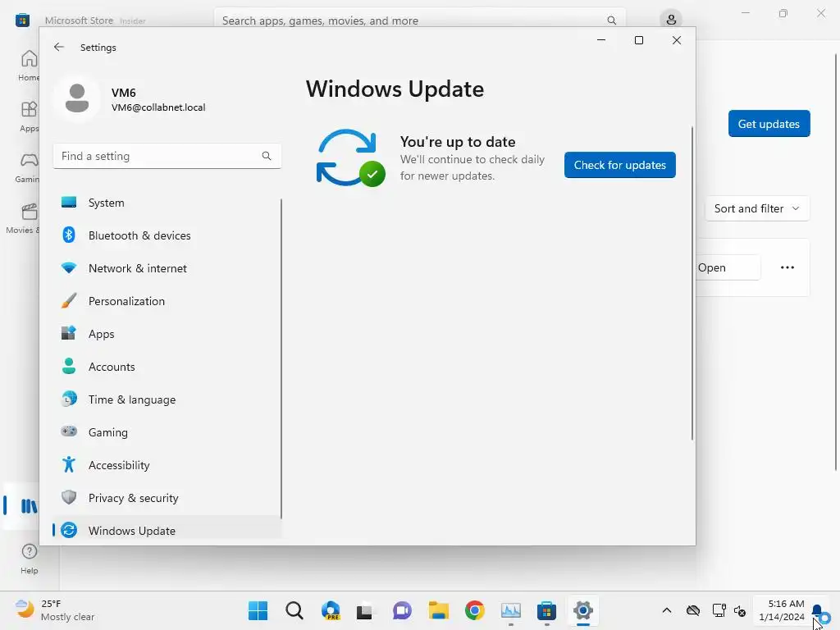Open taskbar Search
Image resolution: width=840 pixels, height=630 pixels.
pyautogui.click(x=294, y=610)
